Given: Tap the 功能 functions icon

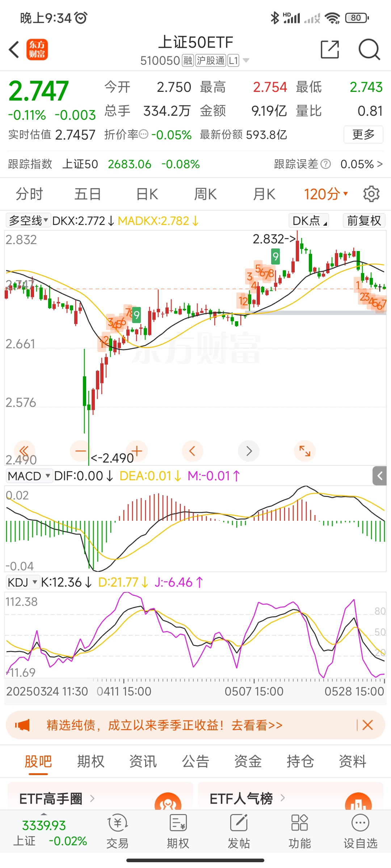Looking at the screenshot, I should pyautogui.click(x=299, y=831).
